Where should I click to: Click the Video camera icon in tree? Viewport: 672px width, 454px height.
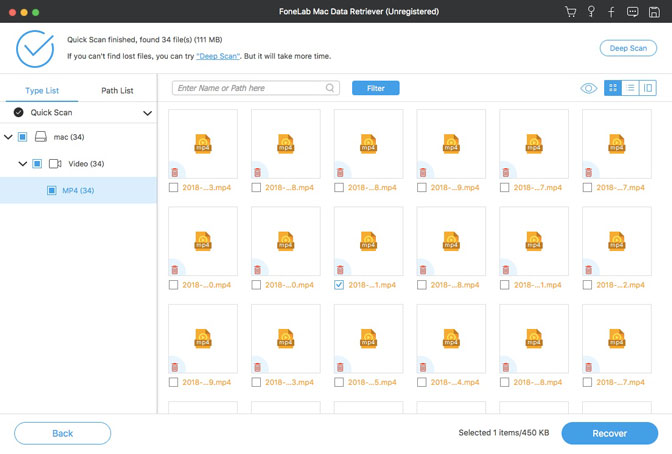[x=55, y=164]
